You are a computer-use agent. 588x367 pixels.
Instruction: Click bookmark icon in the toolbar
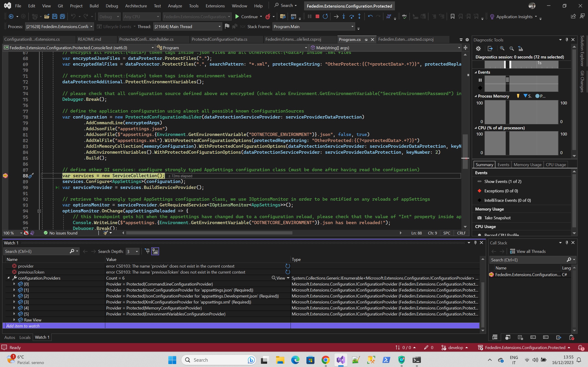(452, 17)
